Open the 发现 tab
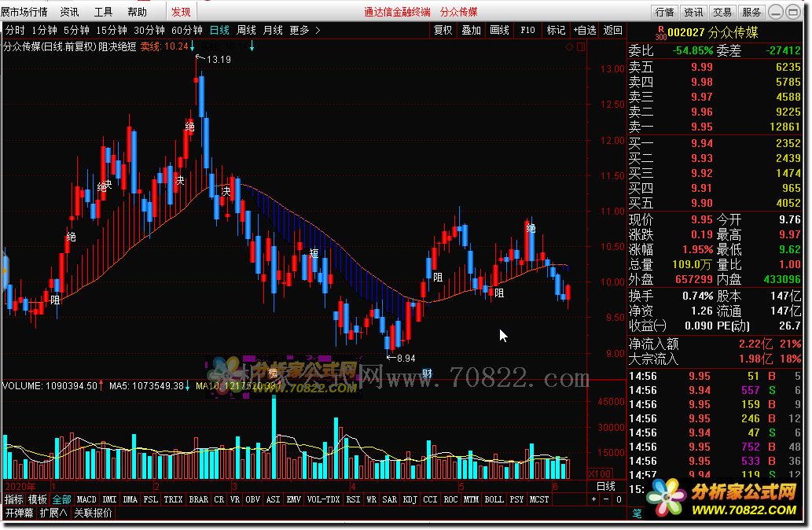 [x=182, y=11]
